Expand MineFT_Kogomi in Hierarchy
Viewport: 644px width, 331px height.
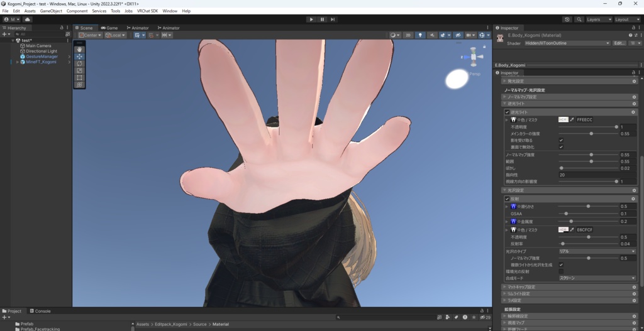(17, 62)
